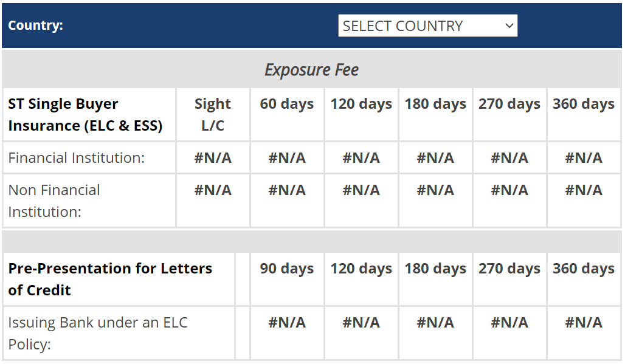The width and height of the screenshot is (625, 364).
Task: Click the #N/A cell for 360 days pre-presentation
Action: click(x=583, y=323)
